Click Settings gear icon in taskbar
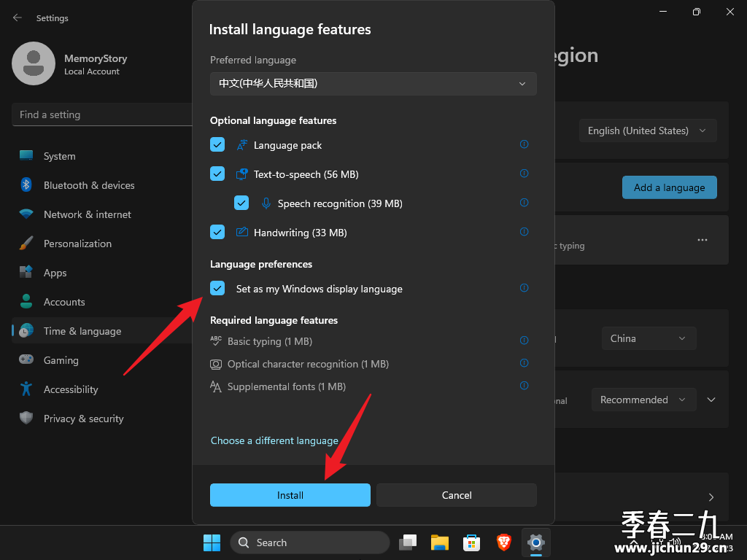This screenshot has height=560, width=747. click(x=536, y=542)
